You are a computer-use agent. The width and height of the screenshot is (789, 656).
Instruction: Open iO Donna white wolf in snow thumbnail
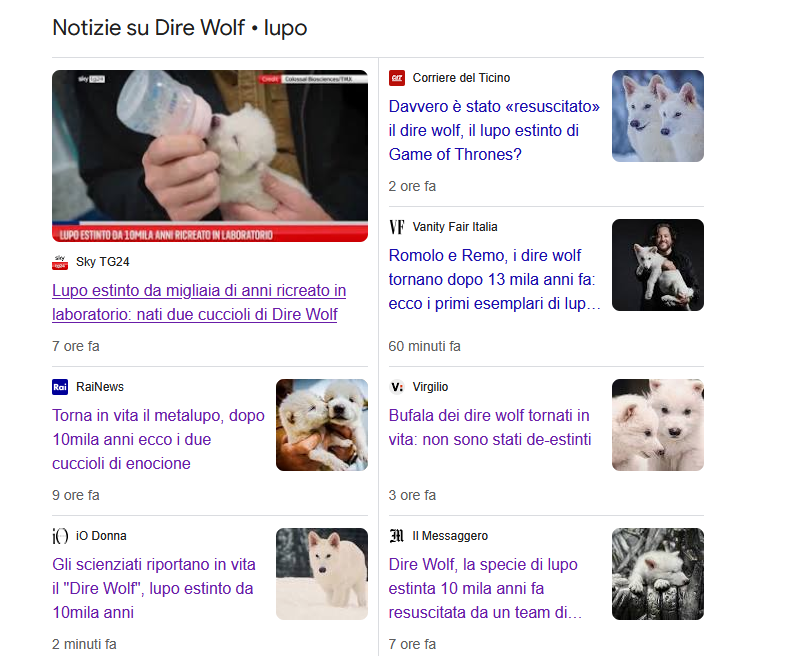321,574
